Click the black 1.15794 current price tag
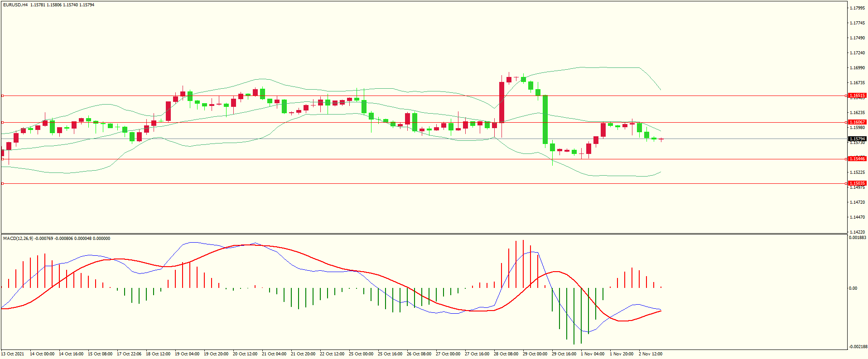The image size is (868, 359). tap(857, 139)
